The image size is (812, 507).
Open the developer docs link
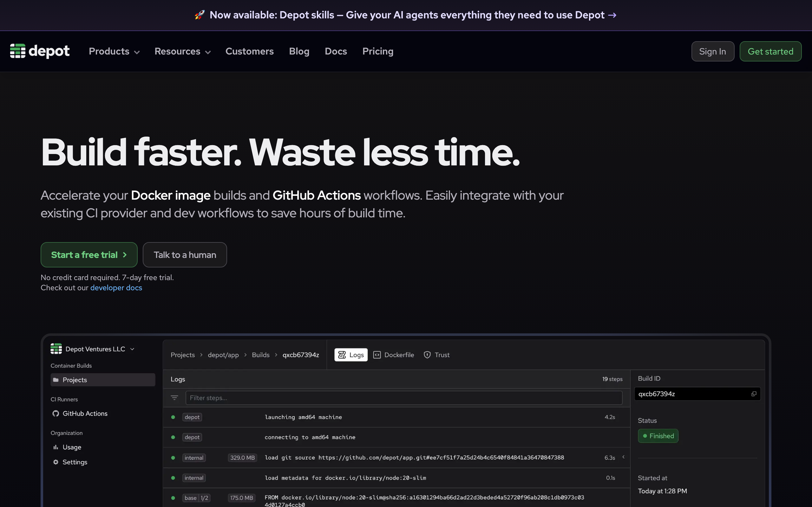pos(116,288)
